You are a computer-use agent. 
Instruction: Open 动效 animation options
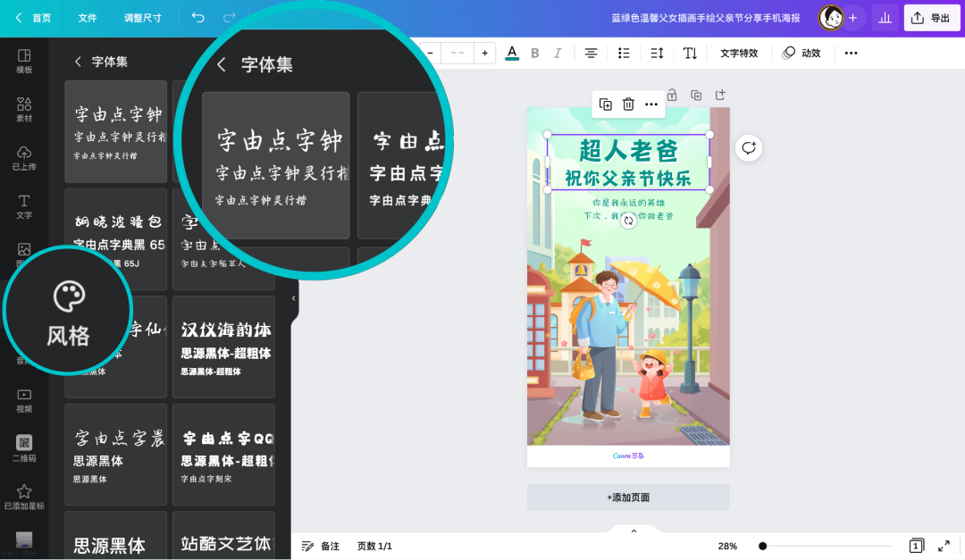tap(801, 53)
